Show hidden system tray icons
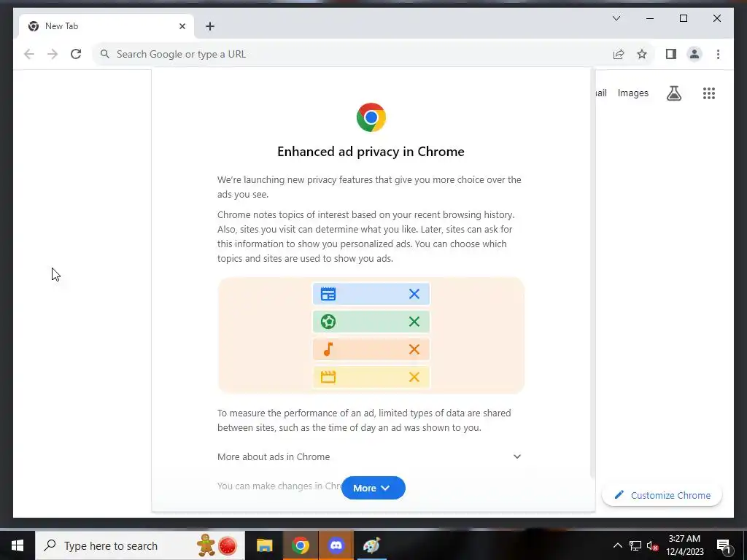Image resolution: width=747 pixels, height=560 pixels. tap(617, 545)
